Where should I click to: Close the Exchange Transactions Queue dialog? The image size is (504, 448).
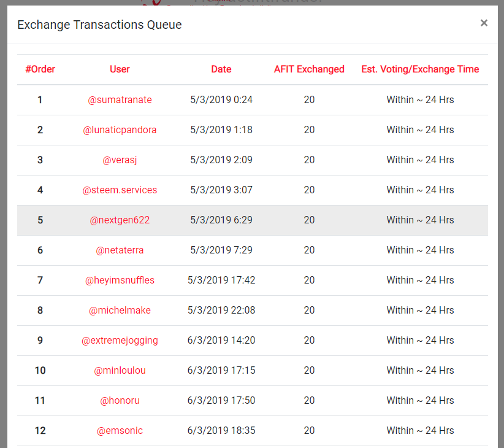[484, 23]
